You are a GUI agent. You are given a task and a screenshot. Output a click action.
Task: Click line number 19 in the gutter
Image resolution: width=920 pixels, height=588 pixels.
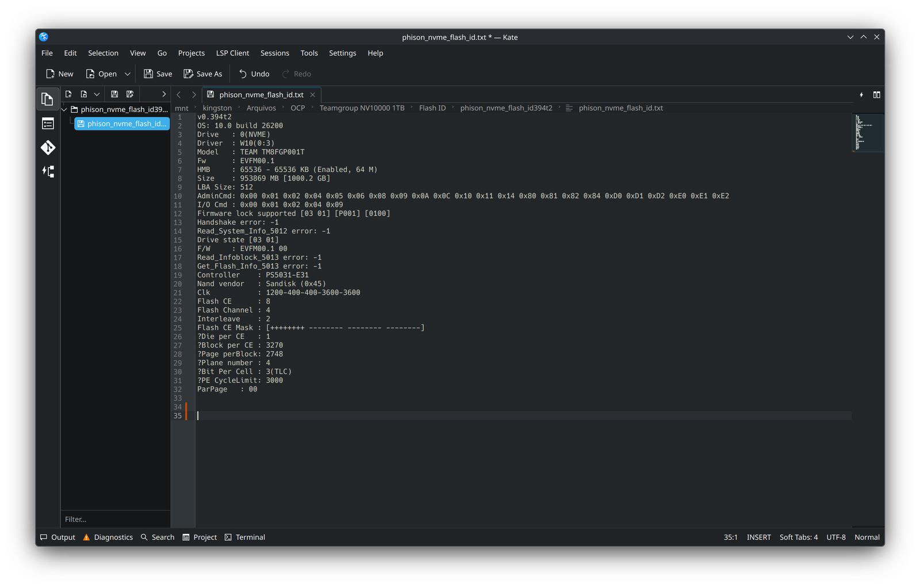178,275
